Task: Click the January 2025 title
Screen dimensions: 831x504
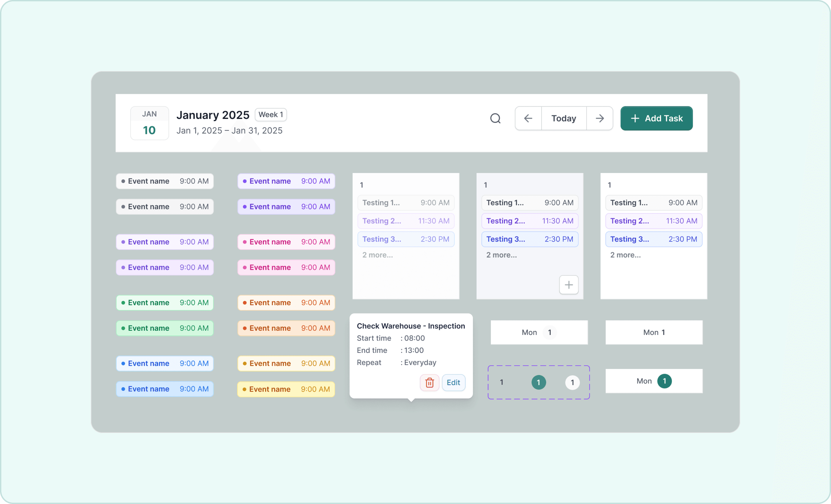Action: coord(213,115)
